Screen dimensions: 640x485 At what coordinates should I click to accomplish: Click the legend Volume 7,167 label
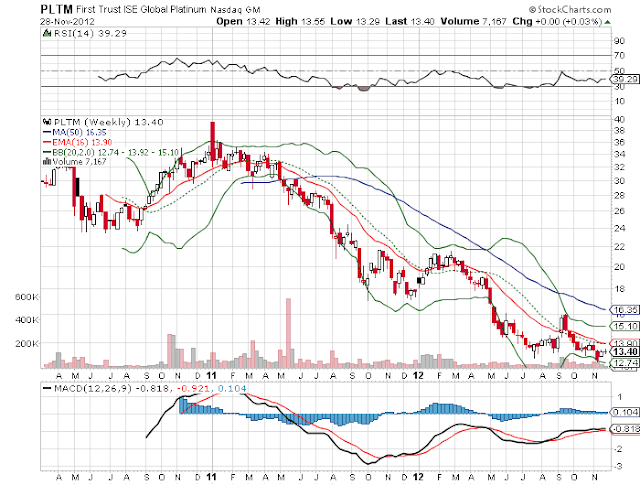[x=80, y=162]
